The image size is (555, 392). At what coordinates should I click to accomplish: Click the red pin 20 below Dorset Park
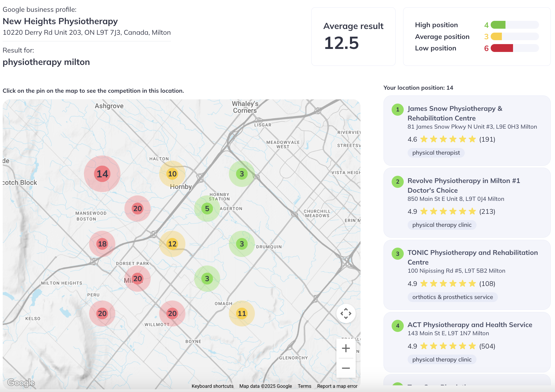coord(137,278)
